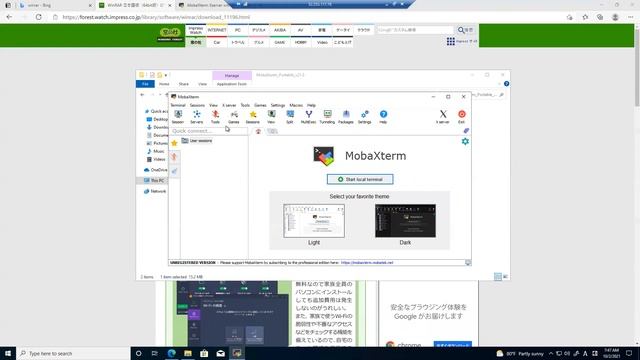Open the Sessions menu in MobaXterm
The height and width of the screenshot is (360, 640).
tap(197, 105)
